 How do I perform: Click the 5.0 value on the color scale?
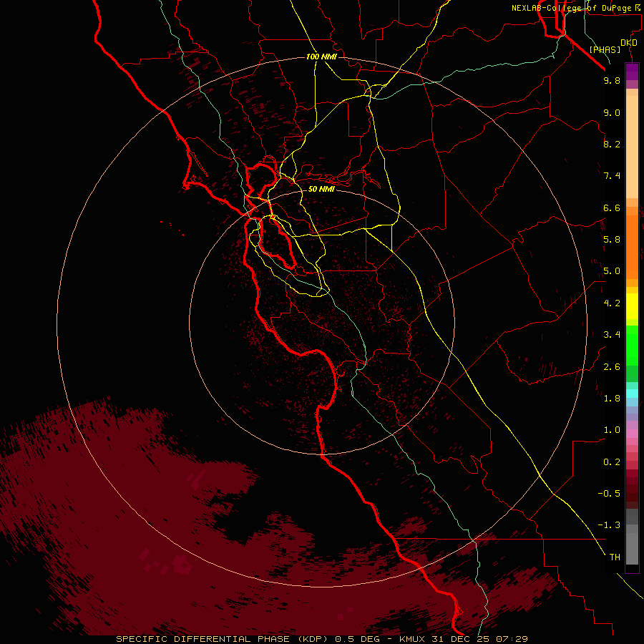(x=612, y=271)
